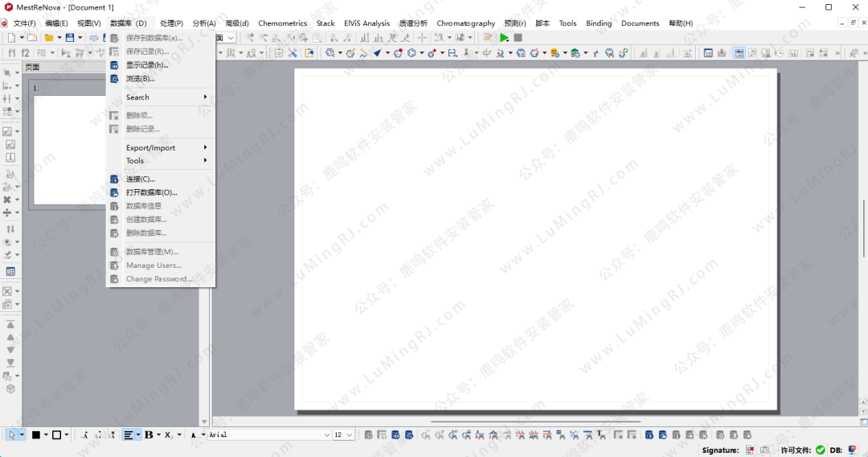Image resolution: width=868 pixels, height=457 pixels.
Task: Click the gray Stop script square button
Action: click(x=518, y=38)
